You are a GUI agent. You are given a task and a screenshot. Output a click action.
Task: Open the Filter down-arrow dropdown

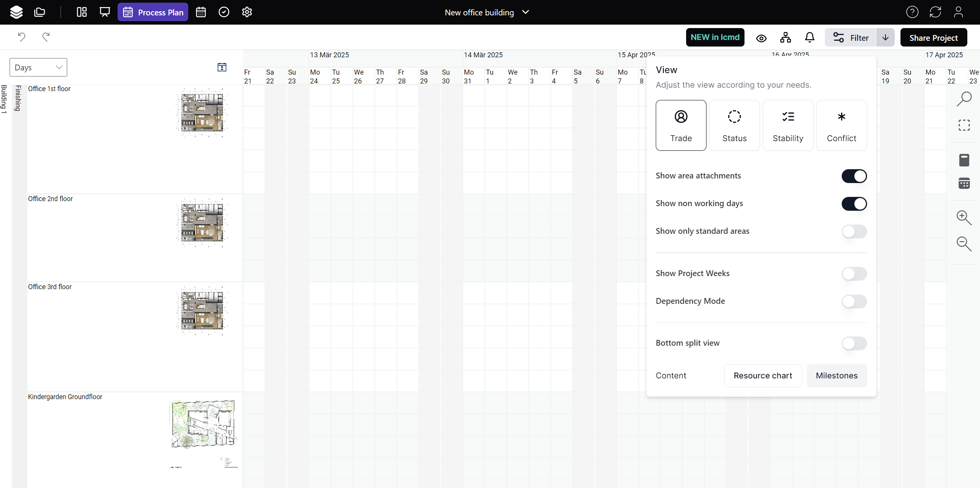tap(885, 37)
